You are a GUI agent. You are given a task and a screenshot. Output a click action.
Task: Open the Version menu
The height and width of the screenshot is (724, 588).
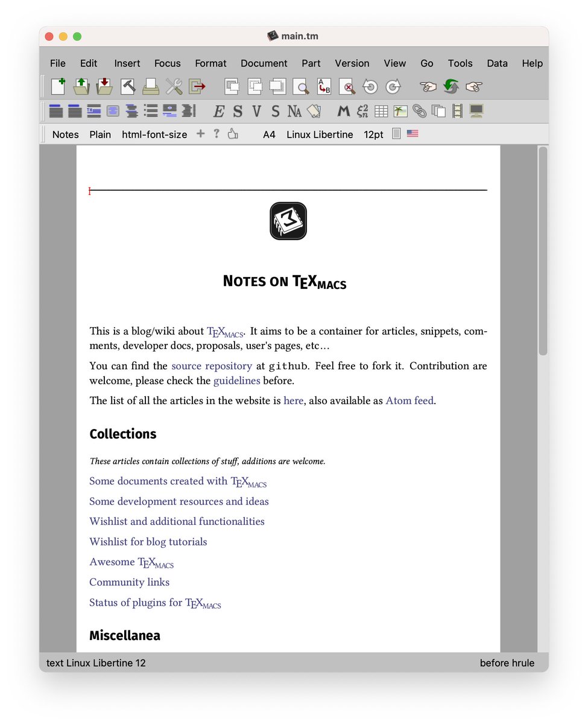tap(352, 63)
